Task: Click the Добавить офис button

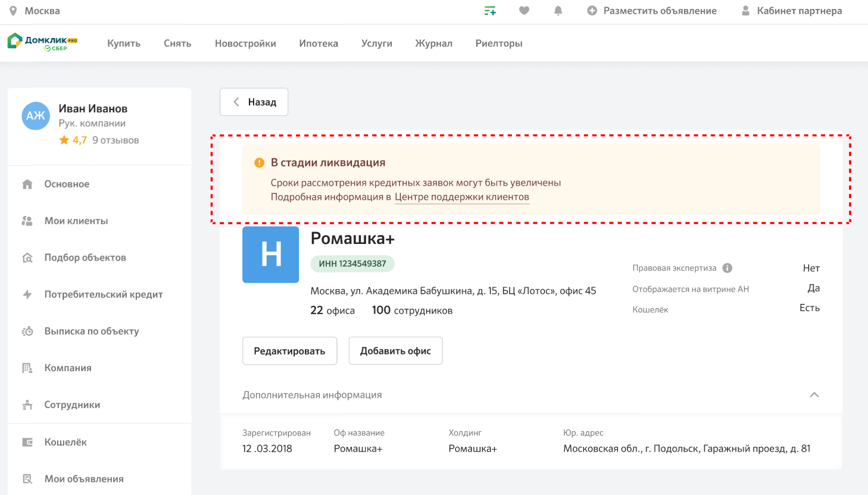Action: coord(396,351)
